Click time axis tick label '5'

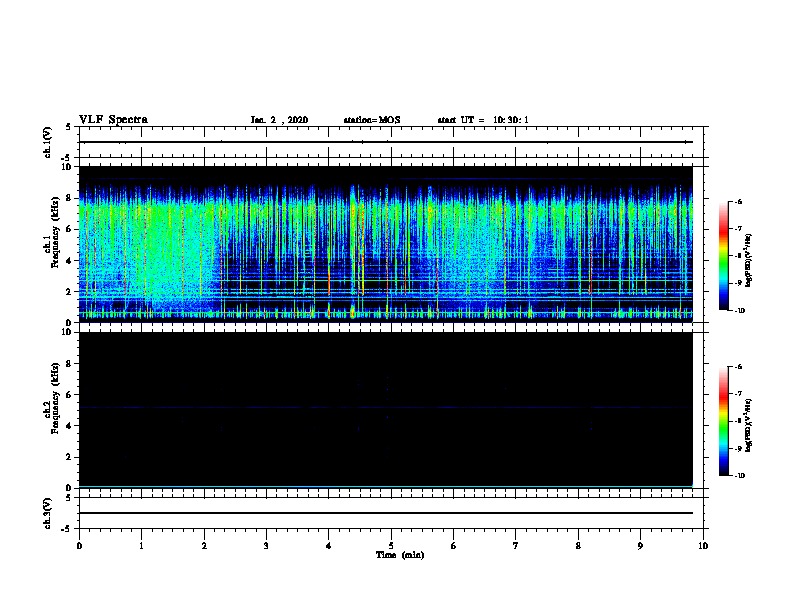tap(391, 546)
